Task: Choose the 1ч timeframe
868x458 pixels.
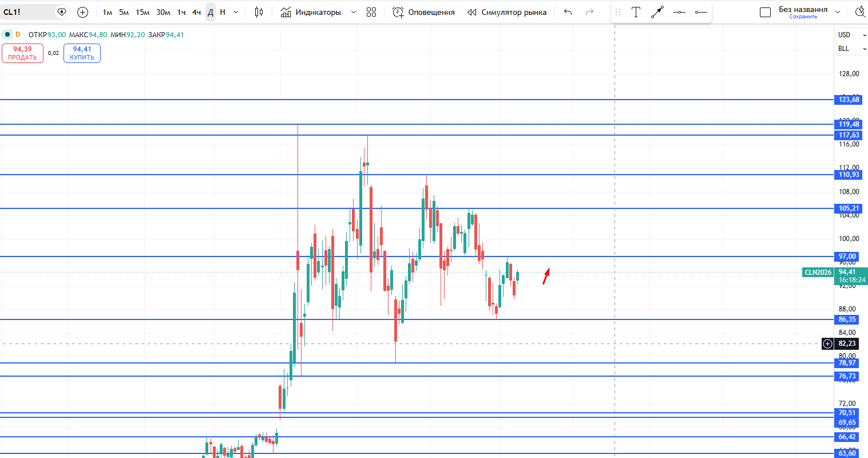Action: click(x=181, y=12)
